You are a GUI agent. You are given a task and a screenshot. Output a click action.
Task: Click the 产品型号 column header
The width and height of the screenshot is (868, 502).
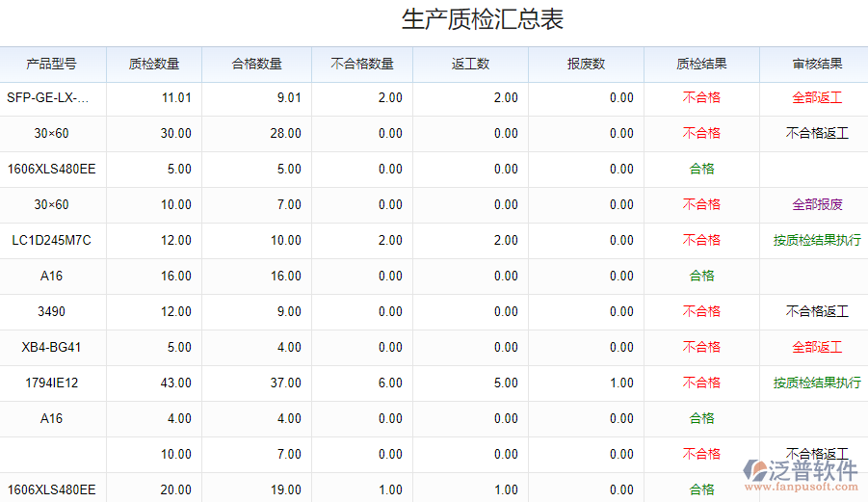pos(51,65)
